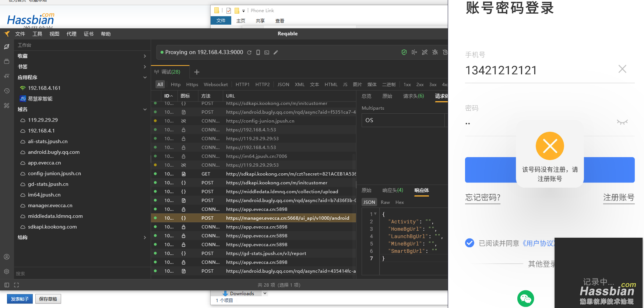Collapse the 应用程序 section
The height and width of the screenshot is (308, 644).
145,78
